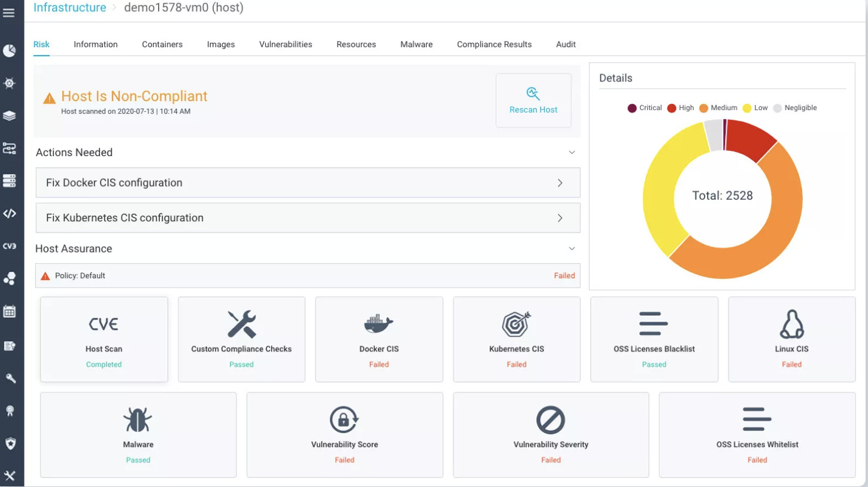Open the Secrets key icon in sidebar
This screenshot has height=487, width=868.
tap(9, 378)
